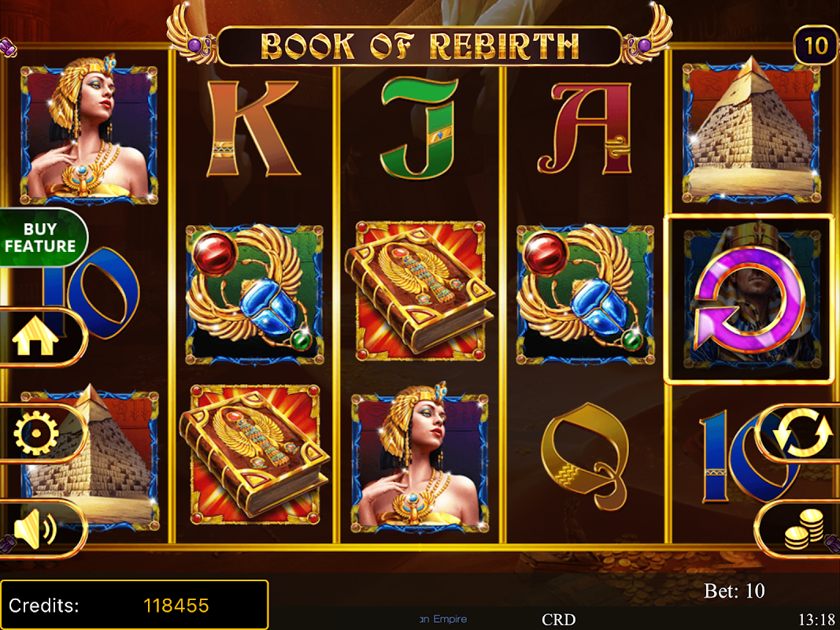Viewport: 840px width, 630px height.
Task: Click the lines count 10 badge
Action: (x=815, y=46)
